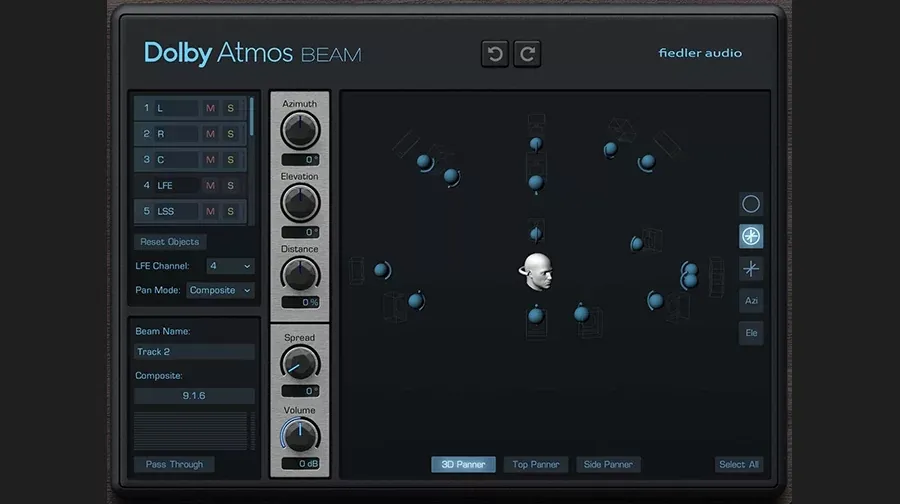900x504 pixels.
Task: Mute channel 1 L
Action: 211,108
